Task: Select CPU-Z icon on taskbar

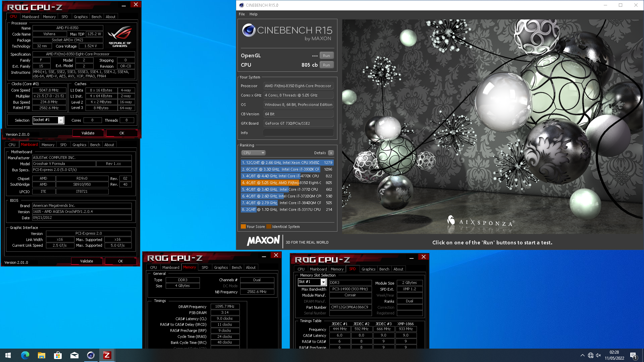Action: click(x=107, y=355)
